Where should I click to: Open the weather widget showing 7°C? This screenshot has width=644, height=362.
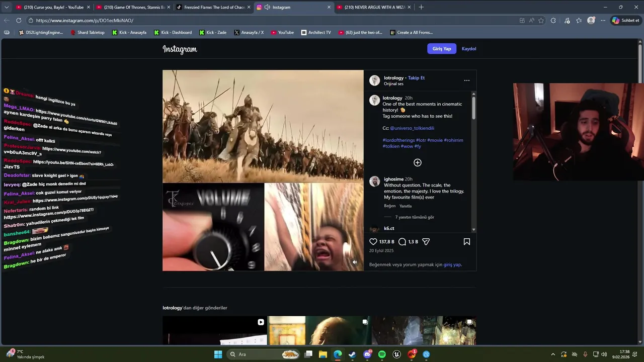[25, 354]
